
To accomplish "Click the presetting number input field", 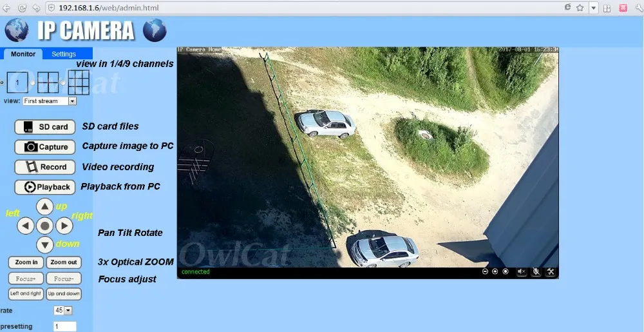I will 65,327.
